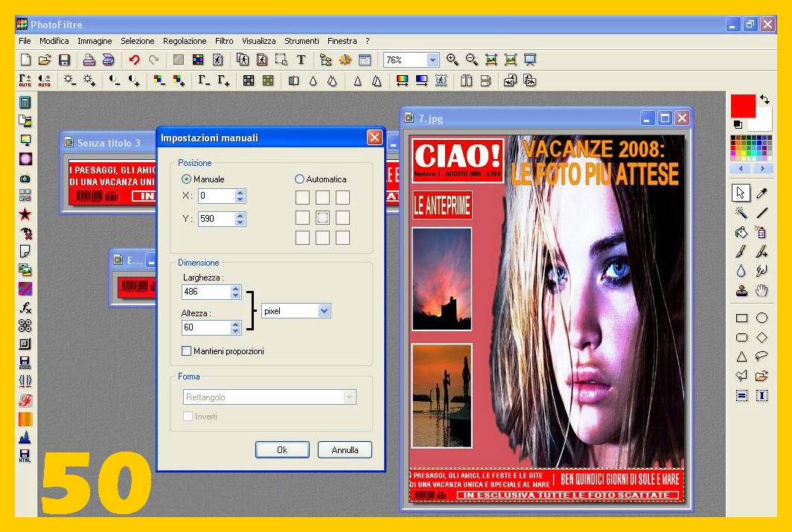Screen dimensions: 792x532
Task: Increase the Larghezza value with up arrow
Action: (236, 289)
